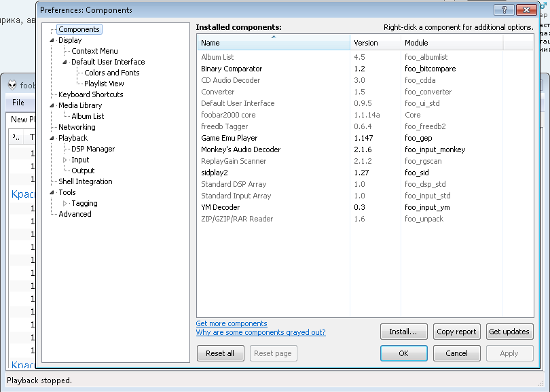550x392 pixels.
Task: Click Get updates button
Action: pyautogui.click(x=509, y=332)
